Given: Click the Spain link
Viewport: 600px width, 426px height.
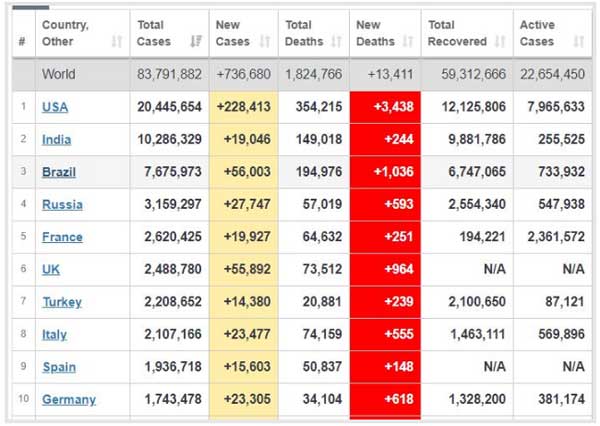Looking at the screenshot, I should click(59, 367).
